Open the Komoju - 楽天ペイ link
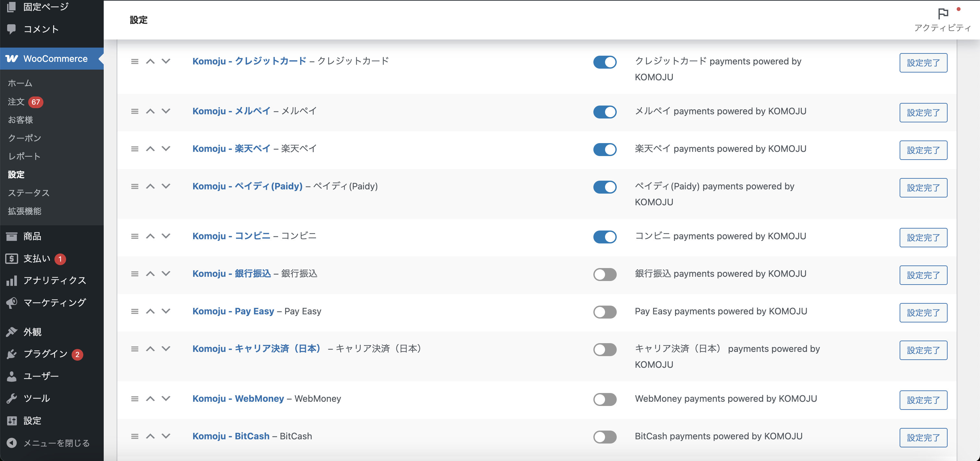This screenshot has height=461, width=980. (231, 149)
